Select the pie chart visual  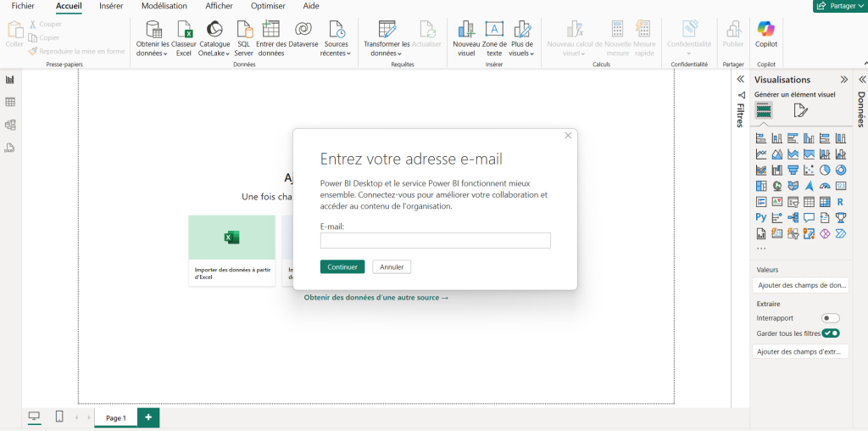[x=825, y=170]
